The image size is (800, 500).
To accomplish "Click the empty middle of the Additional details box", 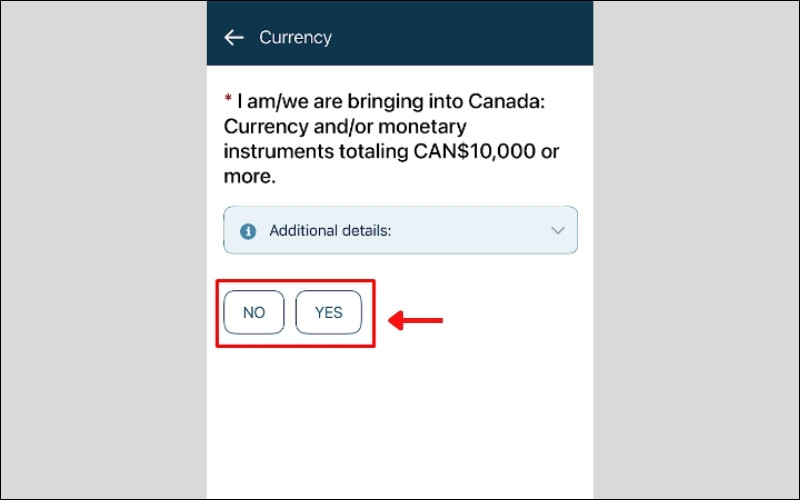I will pos(470,231).
